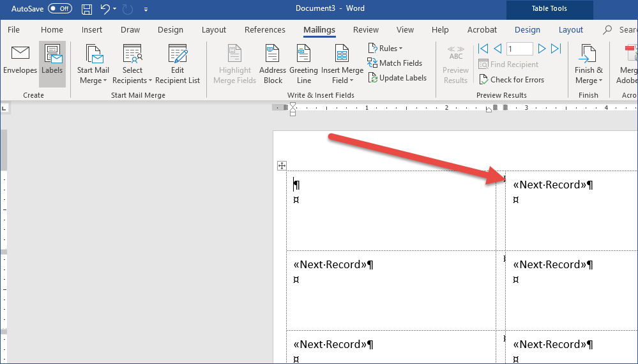The image size is (638, 364).
Task: Click Preview Results button
Action: 456,64
